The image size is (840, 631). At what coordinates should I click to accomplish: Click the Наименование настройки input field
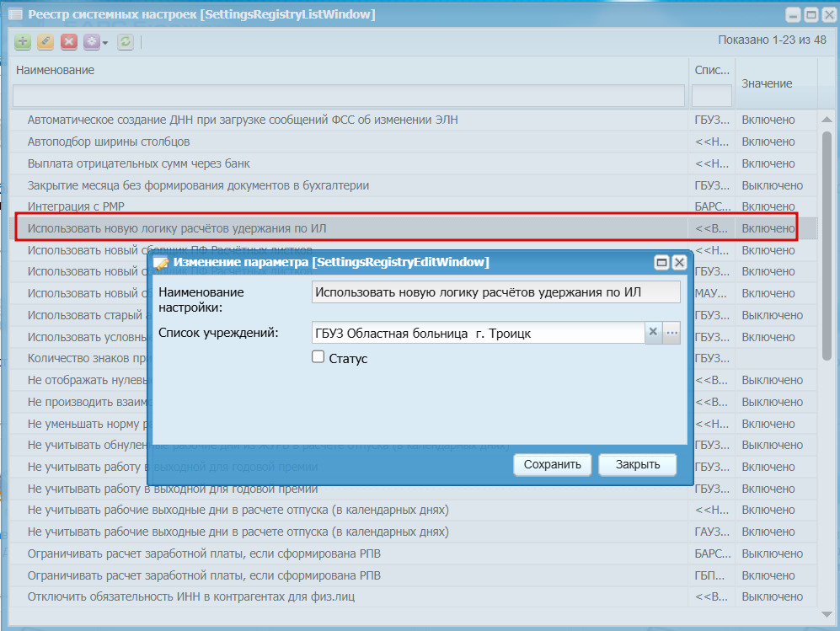tap(496, 292)
